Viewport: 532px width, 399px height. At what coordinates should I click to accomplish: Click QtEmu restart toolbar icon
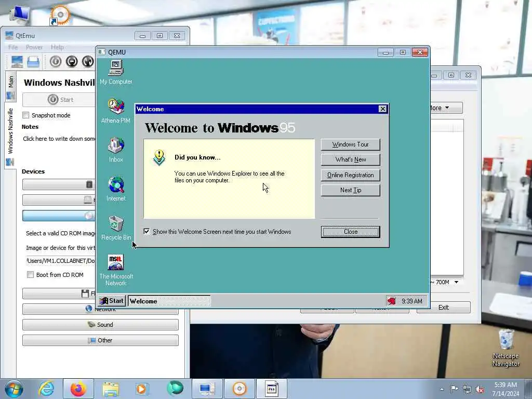(88, 61)
